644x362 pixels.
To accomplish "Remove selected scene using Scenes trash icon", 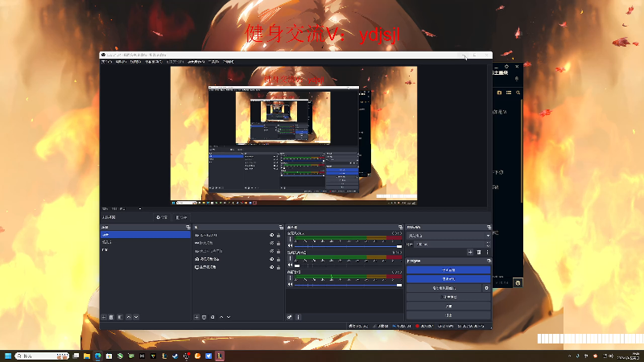I will point(111,317).
